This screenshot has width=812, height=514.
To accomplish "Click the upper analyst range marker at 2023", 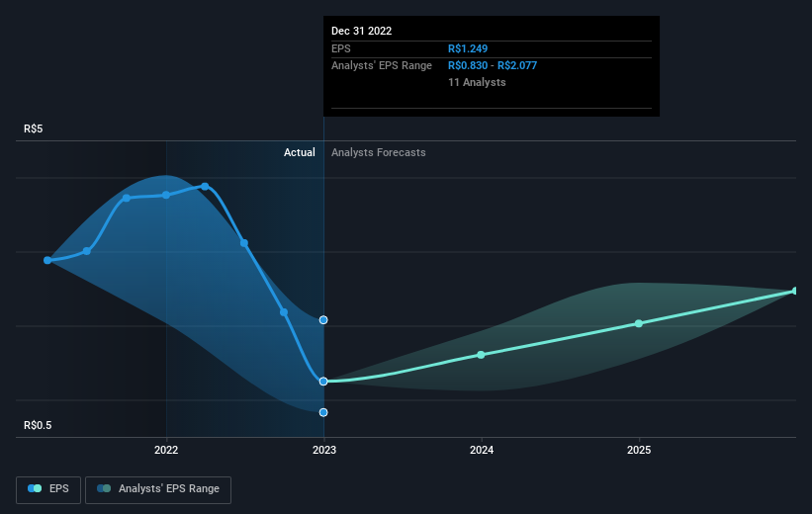I will [323, 320].
